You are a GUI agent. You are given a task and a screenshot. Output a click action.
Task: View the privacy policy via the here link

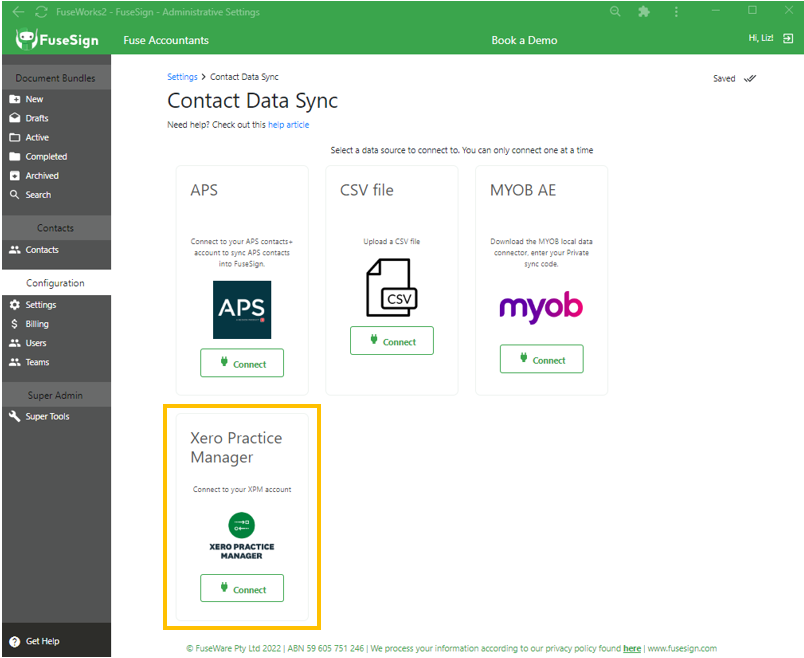(631, 648)
